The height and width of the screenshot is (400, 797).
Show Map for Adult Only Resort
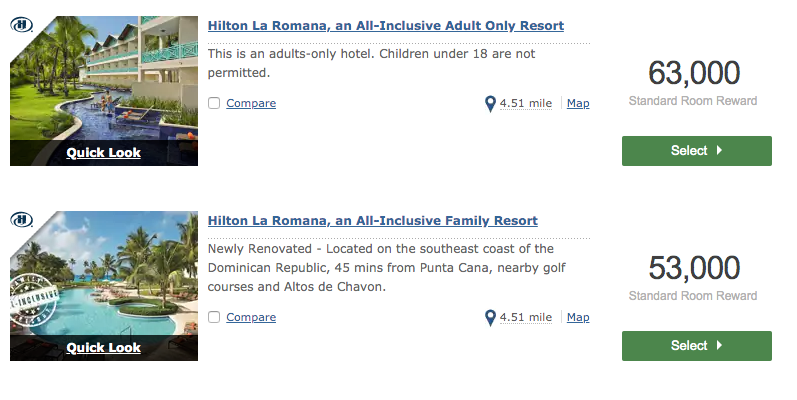(x=578, y=103)
